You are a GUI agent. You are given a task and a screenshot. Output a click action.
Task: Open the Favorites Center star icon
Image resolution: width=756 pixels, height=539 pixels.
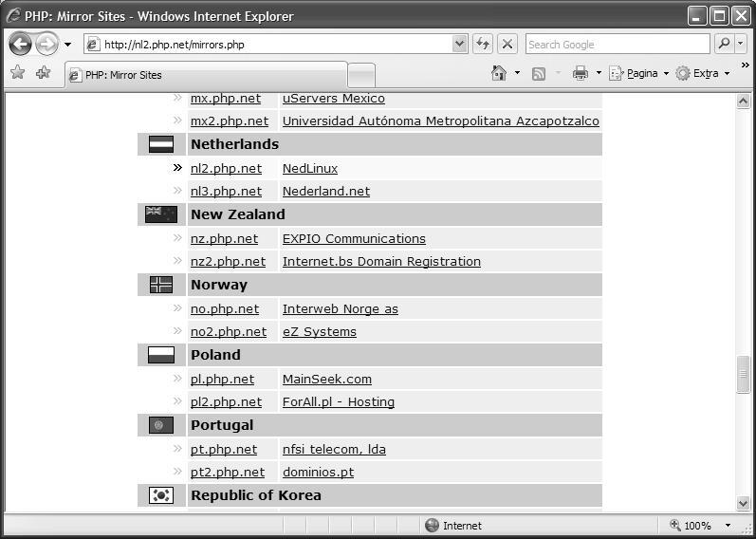17,72
